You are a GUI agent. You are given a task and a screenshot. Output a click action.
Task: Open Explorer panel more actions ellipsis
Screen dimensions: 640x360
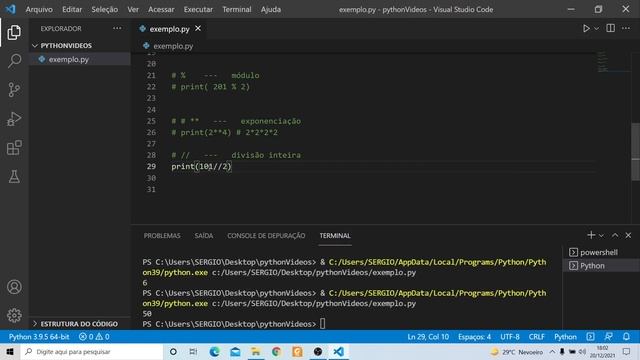tap(118, 28)
